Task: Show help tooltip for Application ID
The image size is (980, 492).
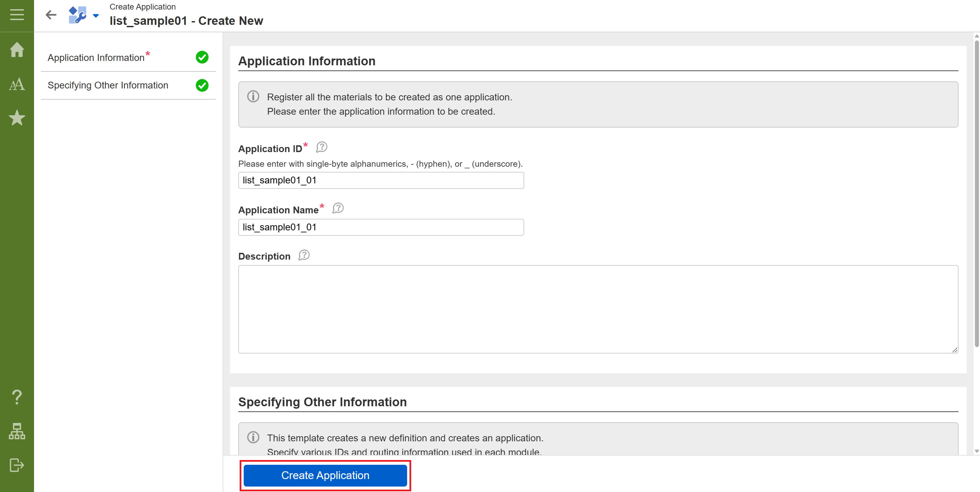Action: [x=321, y=147]
